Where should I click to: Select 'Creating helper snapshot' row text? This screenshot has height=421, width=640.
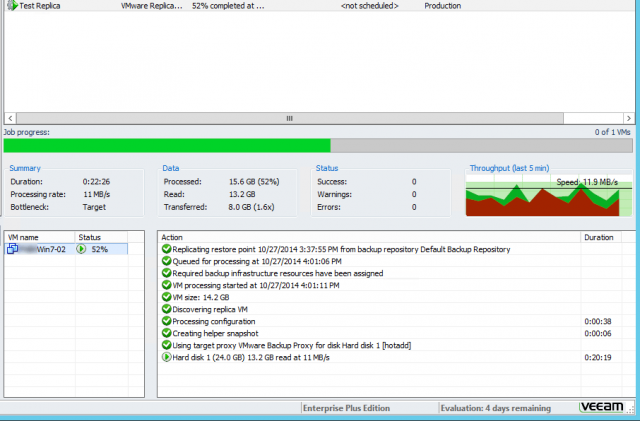215,333
